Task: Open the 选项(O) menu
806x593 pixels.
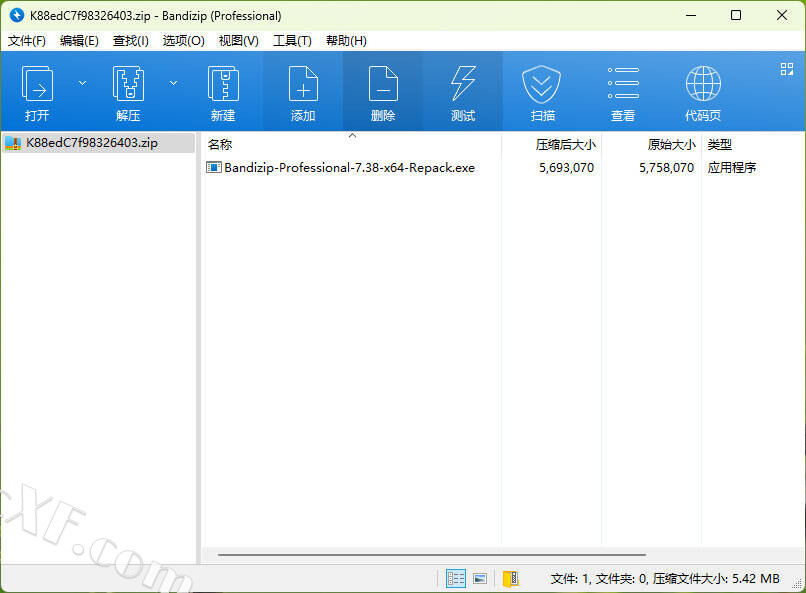Action: [x=184, y=41]
